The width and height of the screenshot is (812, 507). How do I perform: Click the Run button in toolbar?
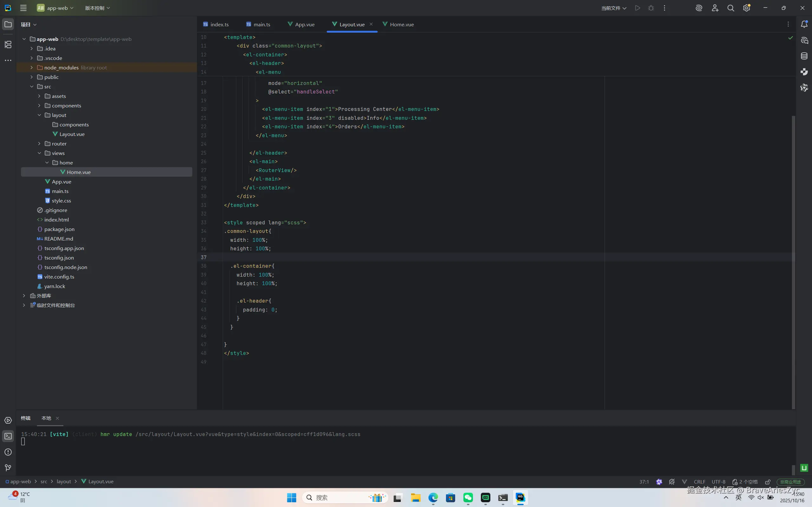(638, 8)
